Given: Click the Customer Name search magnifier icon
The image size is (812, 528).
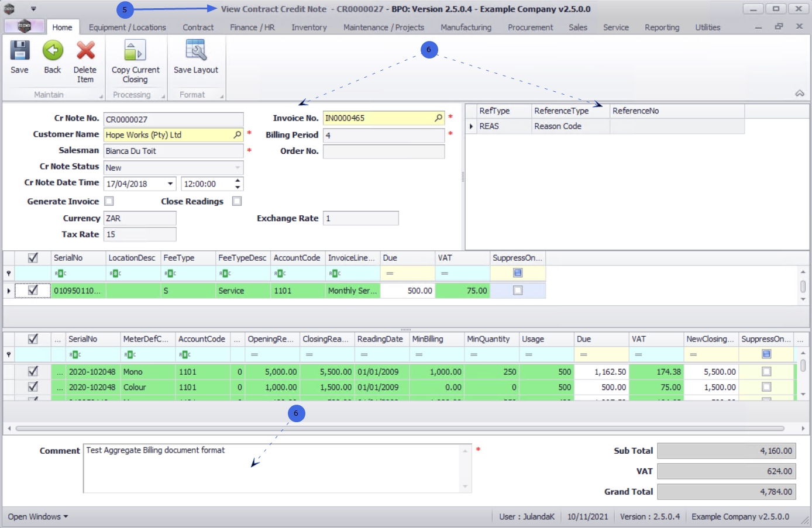Looking at the screenshot, I should click(x=237, y=134).
